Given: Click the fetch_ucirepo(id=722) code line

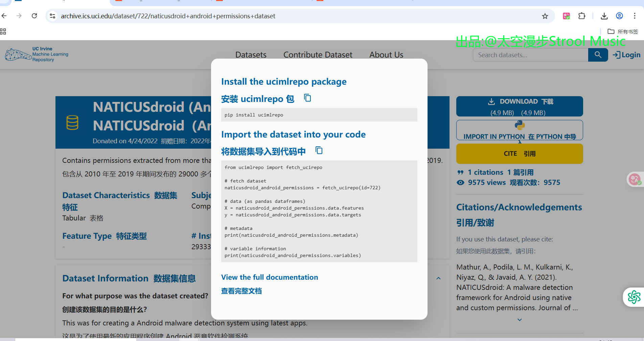Looking at the screenshot, I should (x=302, y=188).
